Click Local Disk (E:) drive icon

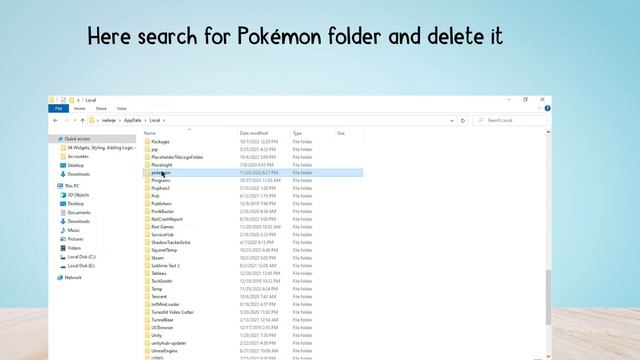pos(63,266)
